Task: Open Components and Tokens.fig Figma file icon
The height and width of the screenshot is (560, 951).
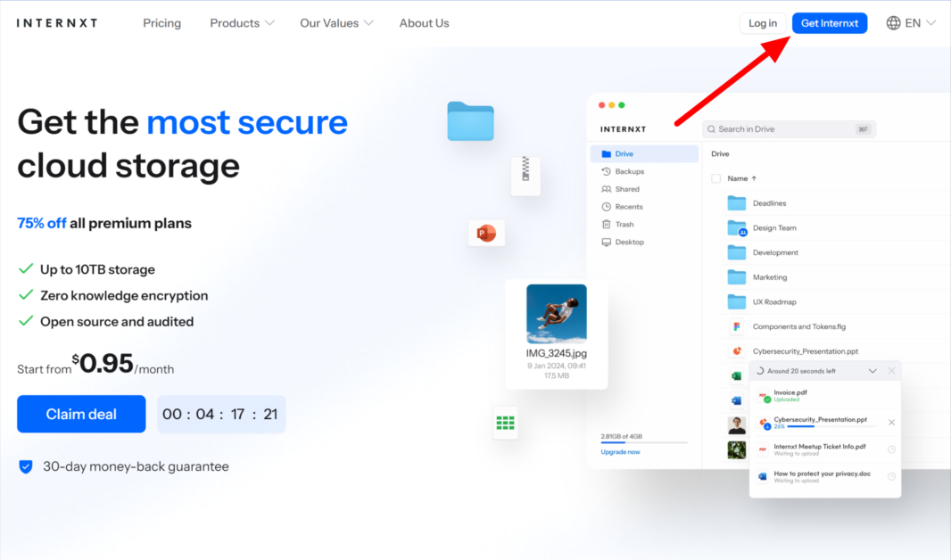Action: (x=737, y=326)
